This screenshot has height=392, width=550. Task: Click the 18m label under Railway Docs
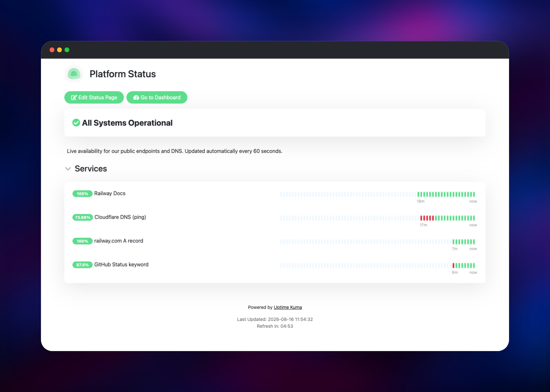click(x=421, y=201)
